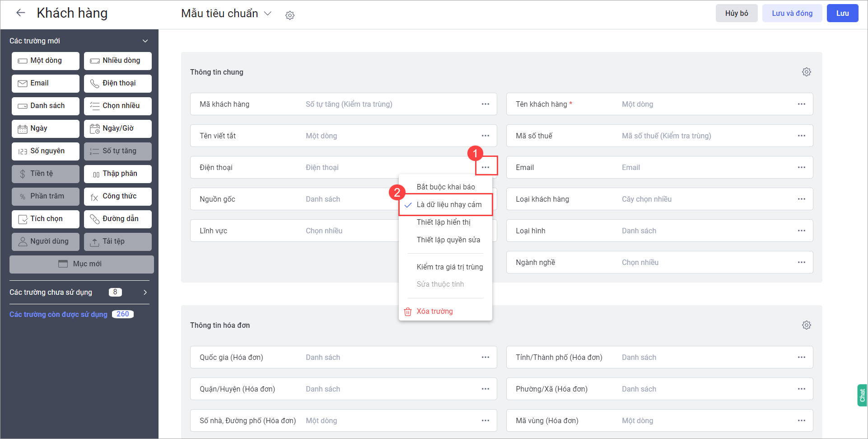
Task: Click the three-dot menu of Điện thoại field
Action: [x=485, y=167]
